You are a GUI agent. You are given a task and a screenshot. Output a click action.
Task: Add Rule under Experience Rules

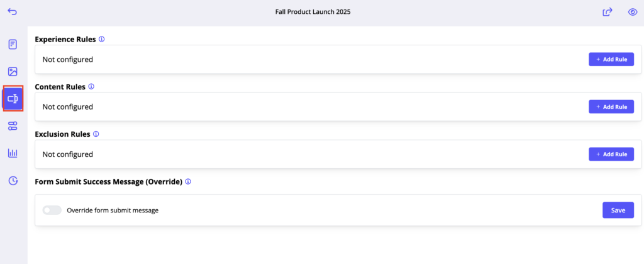coord(611,59)
